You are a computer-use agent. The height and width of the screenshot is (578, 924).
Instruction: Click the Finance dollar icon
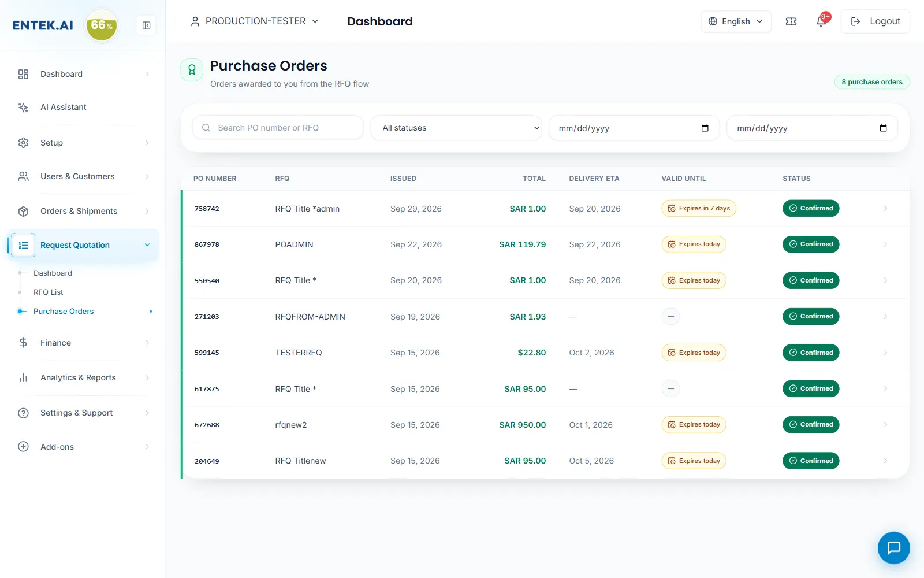click(23, 343)
